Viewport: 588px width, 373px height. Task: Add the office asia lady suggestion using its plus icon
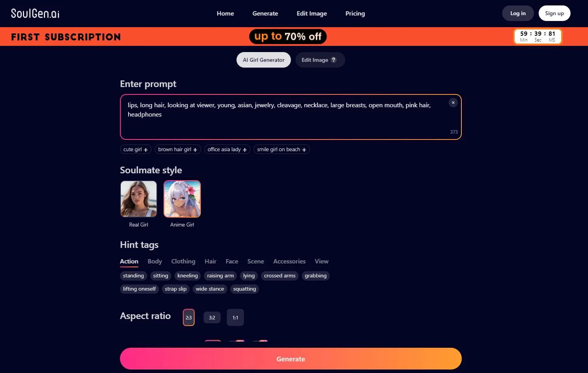pyautogui.click(x=245, y=150)
